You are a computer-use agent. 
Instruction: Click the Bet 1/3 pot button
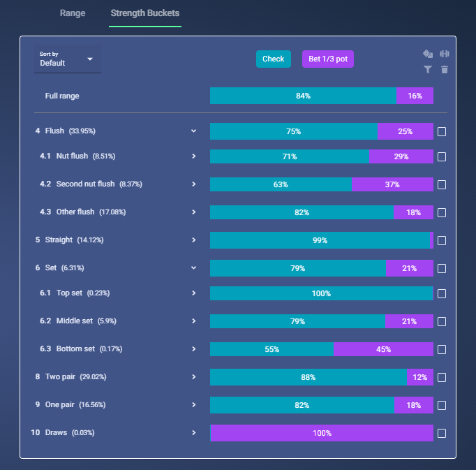click(x=328, y=59)
